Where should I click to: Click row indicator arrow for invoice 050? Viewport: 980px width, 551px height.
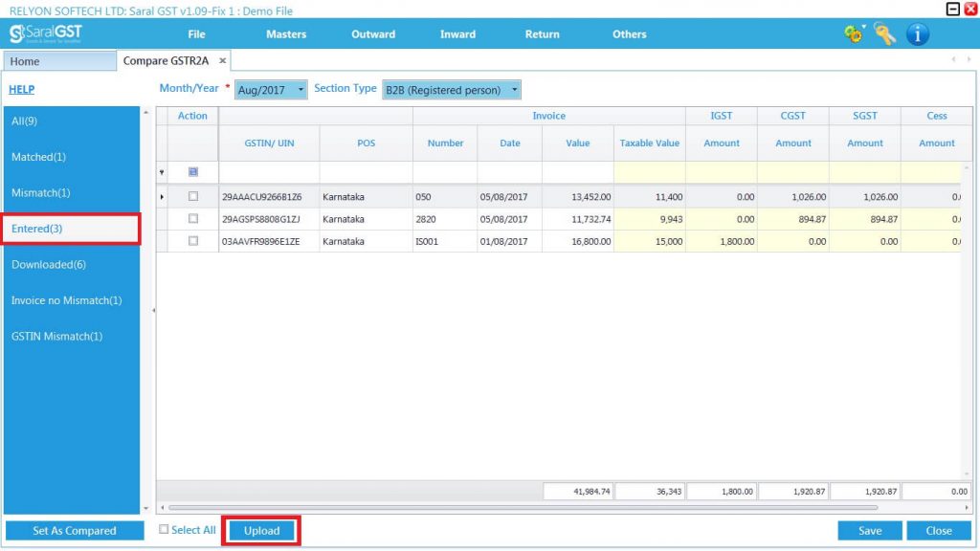(x=162, y=197)
